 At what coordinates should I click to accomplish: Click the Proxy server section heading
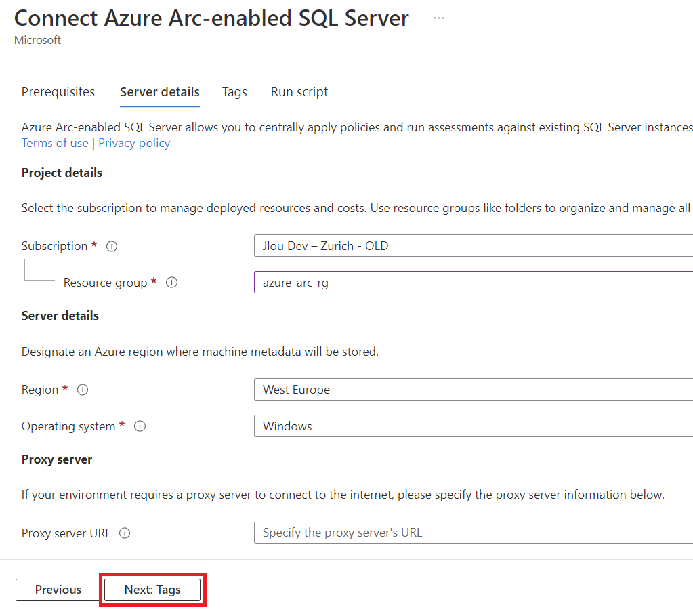pyautogui.click(x=57, y=459)
